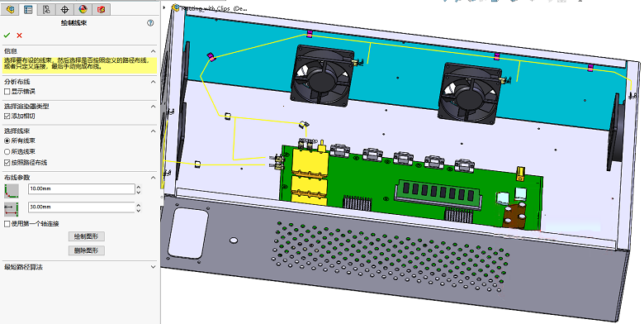Open the DisplayManager color ball tab
The image size is (644, 324).
tap(83, 9)
